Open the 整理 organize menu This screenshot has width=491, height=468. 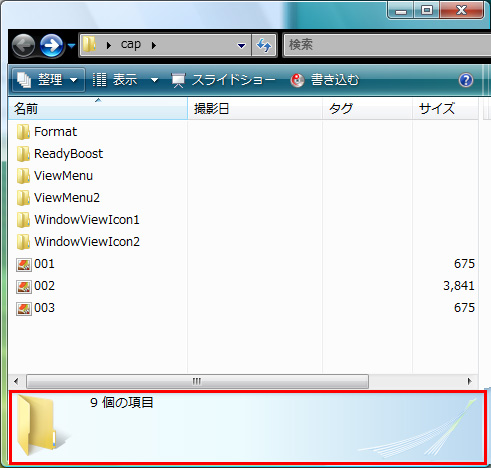[x=48, y=80]
